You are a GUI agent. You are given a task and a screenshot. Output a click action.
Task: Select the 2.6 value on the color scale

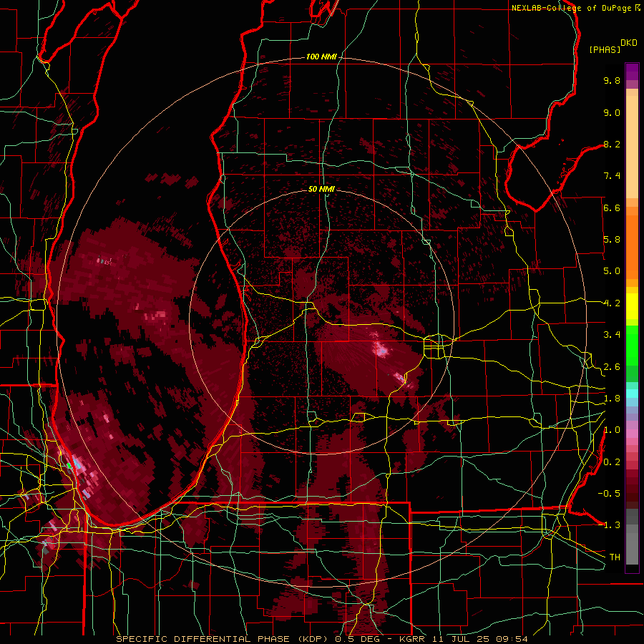click(x=612, y=367)
